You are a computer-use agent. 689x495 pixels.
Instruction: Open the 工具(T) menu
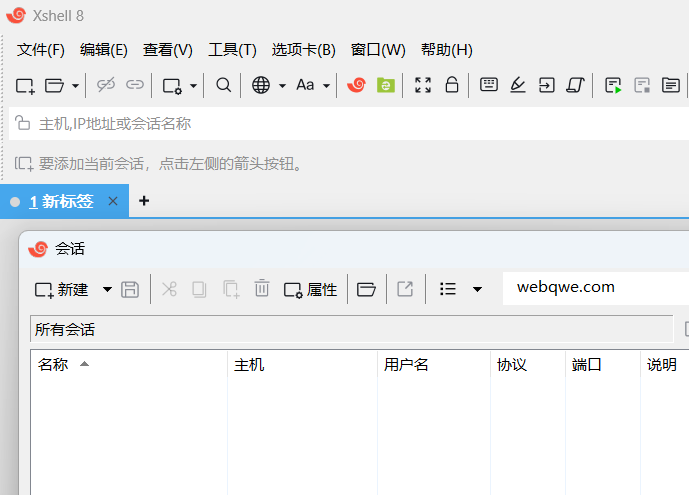[232, 50]
